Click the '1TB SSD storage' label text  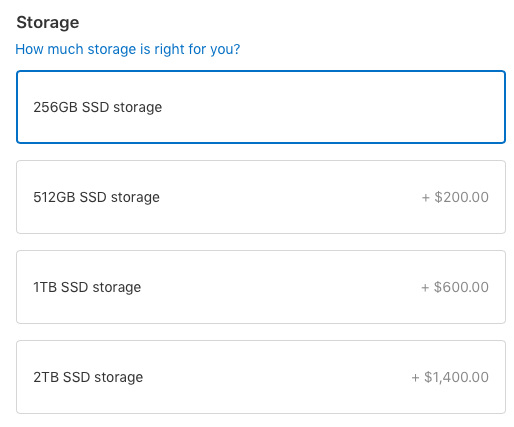(87, 287)
